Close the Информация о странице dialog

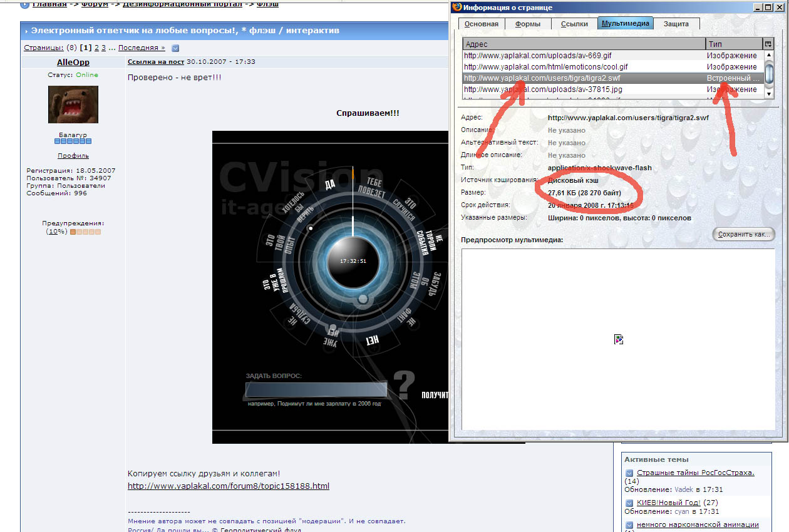pyautogui.click(x=780, y=7)
